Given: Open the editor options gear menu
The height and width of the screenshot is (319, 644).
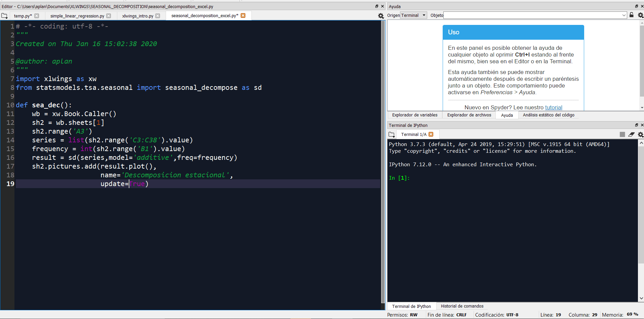Looking at the screenshot, I should point(380,16).
